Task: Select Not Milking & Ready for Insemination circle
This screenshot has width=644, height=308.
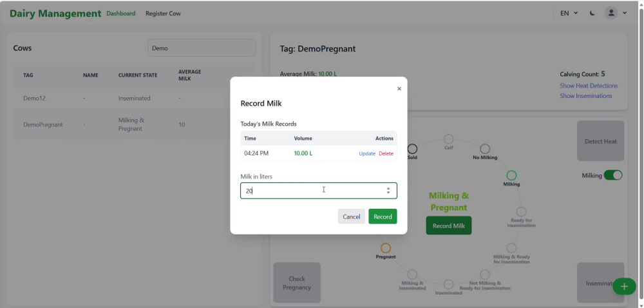Action: 485,274
